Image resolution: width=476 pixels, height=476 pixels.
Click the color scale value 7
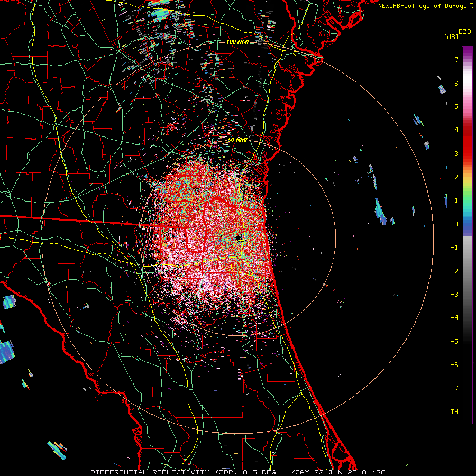pyautogui.click(x=456, y=59)
